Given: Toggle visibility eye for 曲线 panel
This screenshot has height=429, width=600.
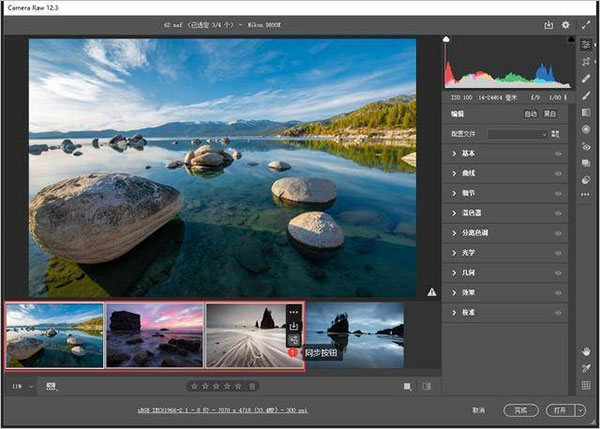Looking at the screenshot, I should click(x=558, y=174).
